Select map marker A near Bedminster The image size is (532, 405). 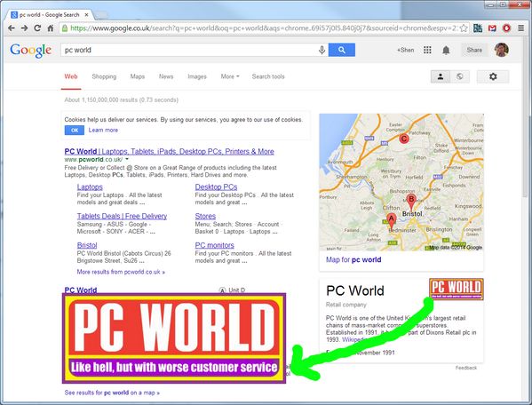point(391,221)
